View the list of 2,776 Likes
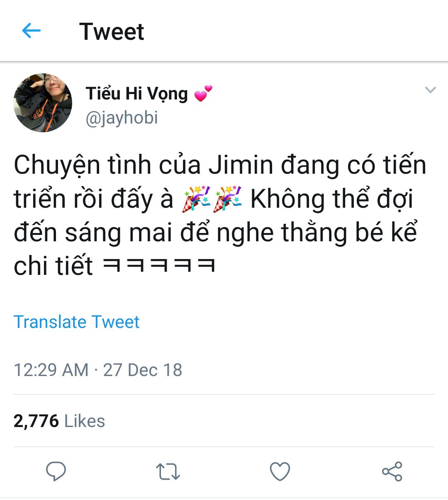448x500 pixels. tap(59, 421)
